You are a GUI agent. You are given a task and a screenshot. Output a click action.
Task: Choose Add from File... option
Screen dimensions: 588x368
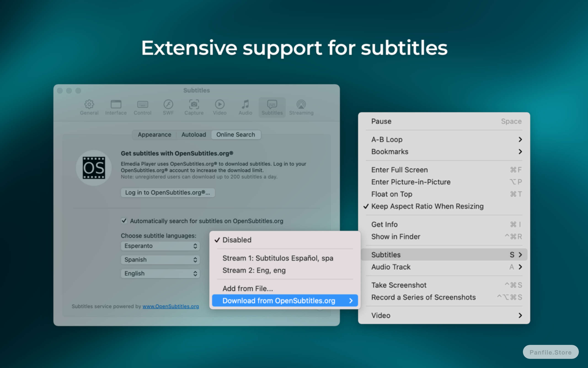point(285,288)
